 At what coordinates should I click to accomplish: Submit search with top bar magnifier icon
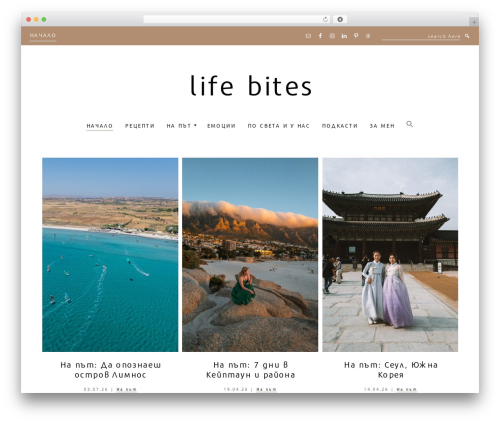point(467,36)
